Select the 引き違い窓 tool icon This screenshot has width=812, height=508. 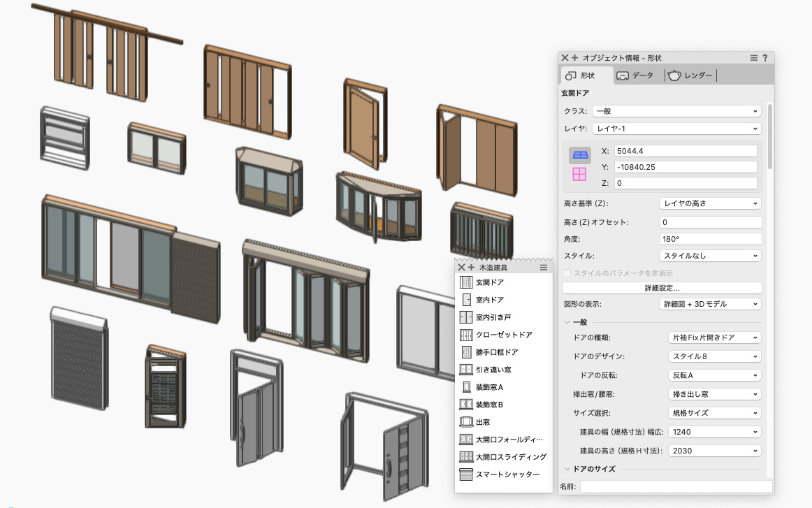(x=466, y=370)
